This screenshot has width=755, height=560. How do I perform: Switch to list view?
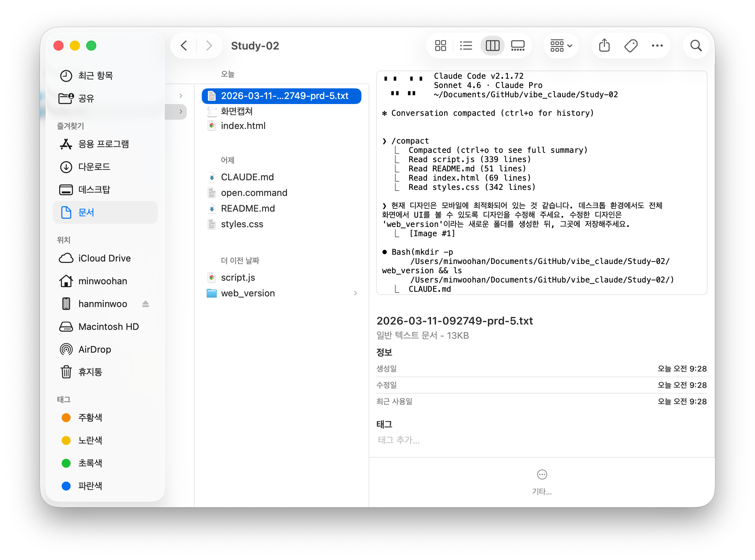(x=466, y=46)
